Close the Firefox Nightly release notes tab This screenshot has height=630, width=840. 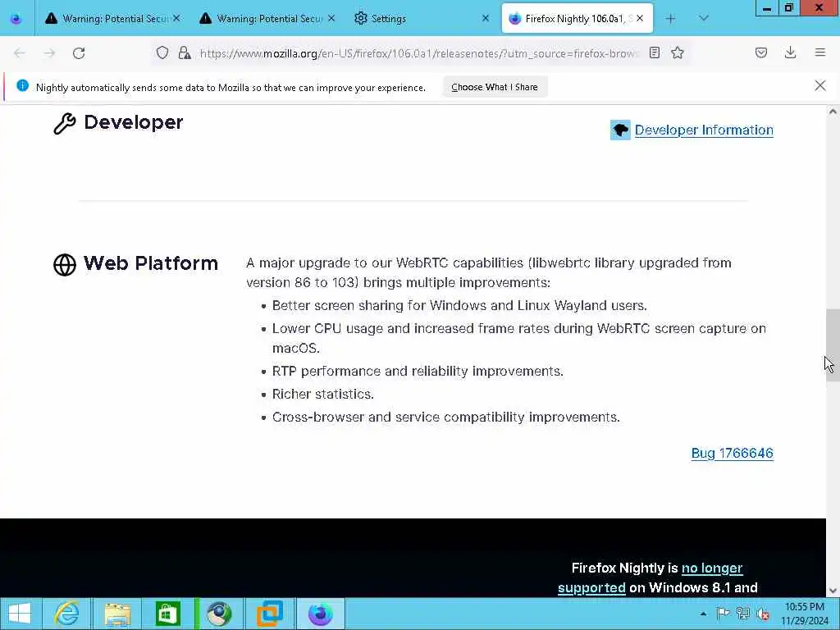point(640,19)
